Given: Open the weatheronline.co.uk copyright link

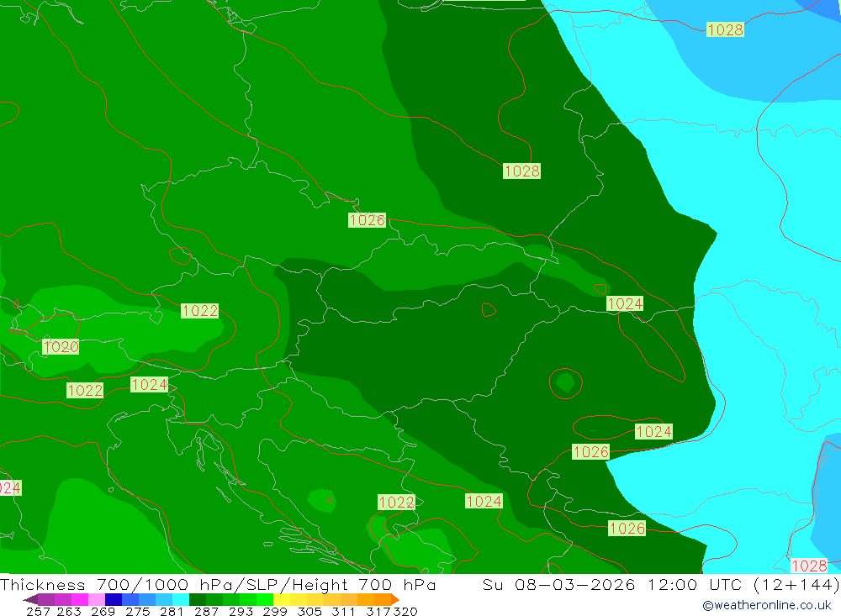Looking at the screenshot, I should click(766, 605).
